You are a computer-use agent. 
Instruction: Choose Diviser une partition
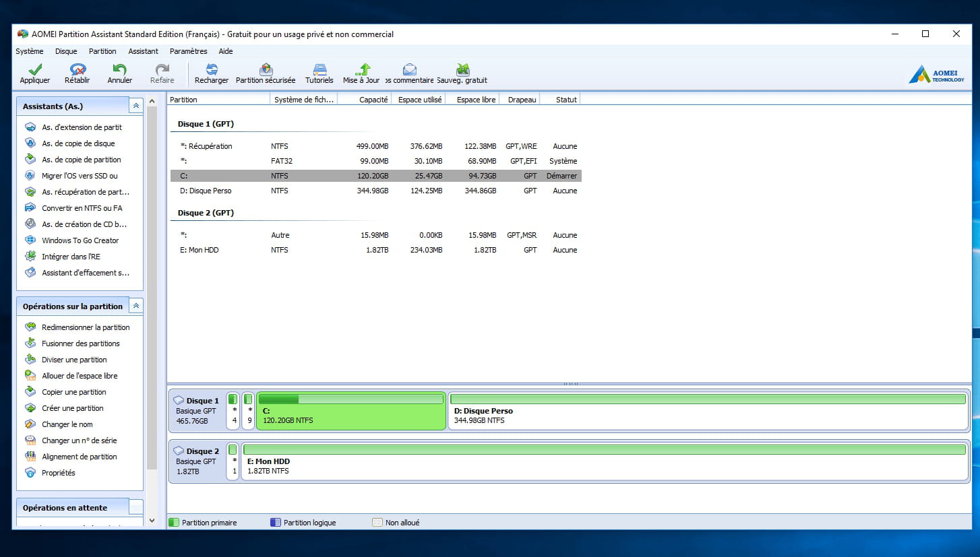click(x=74, y=360)
